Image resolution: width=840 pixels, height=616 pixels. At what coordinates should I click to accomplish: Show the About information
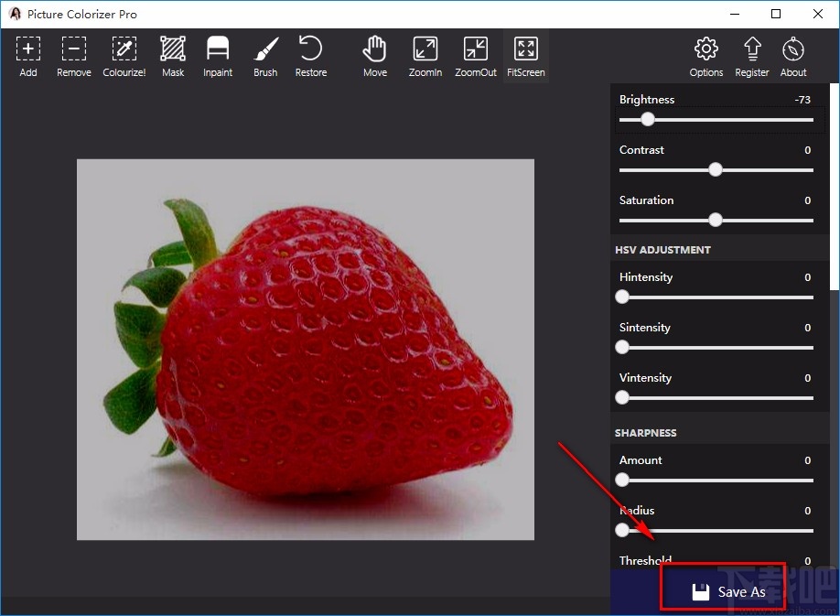(793, 56)
